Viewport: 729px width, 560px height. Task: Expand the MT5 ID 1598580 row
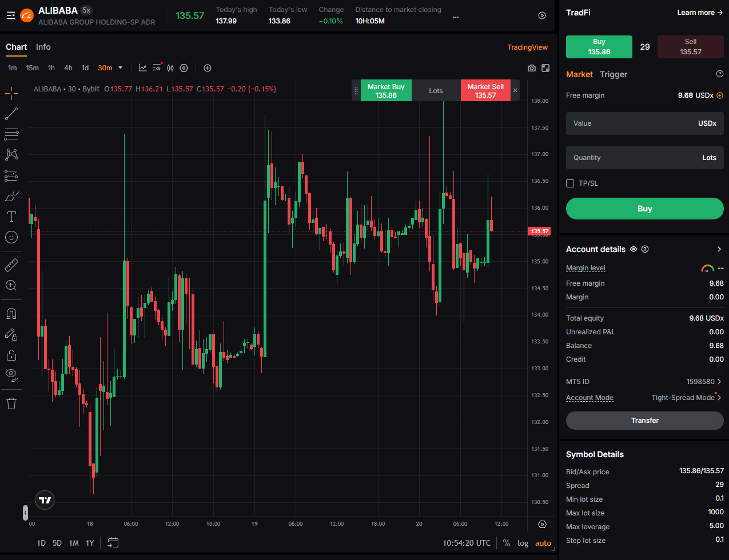pyautogui.click(x=645, y=382)
